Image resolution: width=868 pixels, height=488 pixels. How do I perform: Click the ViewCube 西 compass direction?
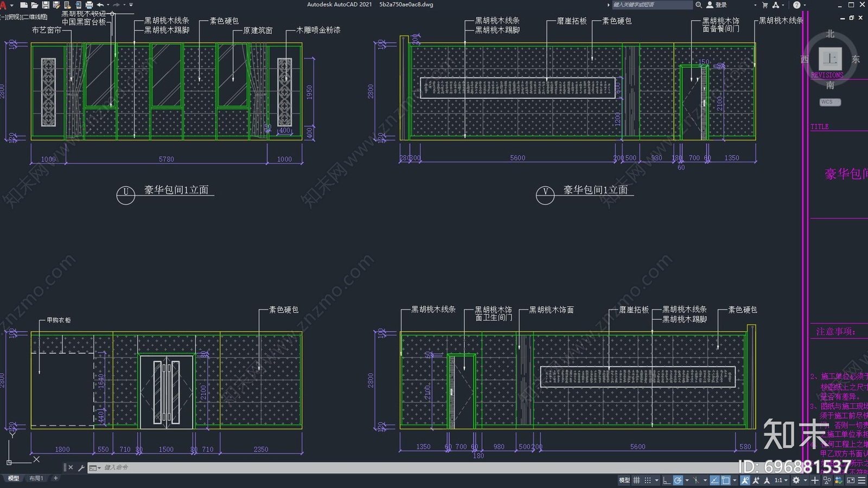click(805, 59)
